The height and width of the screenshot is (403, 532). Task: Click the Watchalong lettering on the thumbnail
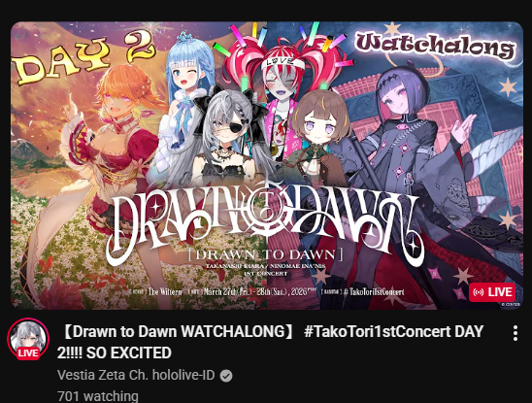[435, 46]
